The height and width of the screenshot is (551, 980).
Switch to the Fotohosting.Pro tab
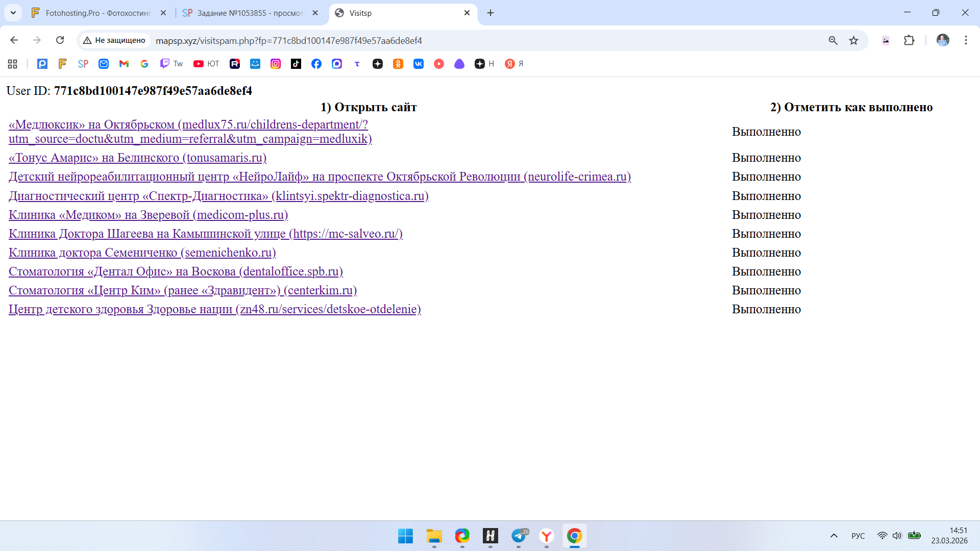pyautogui.click(x=97, y=13)
